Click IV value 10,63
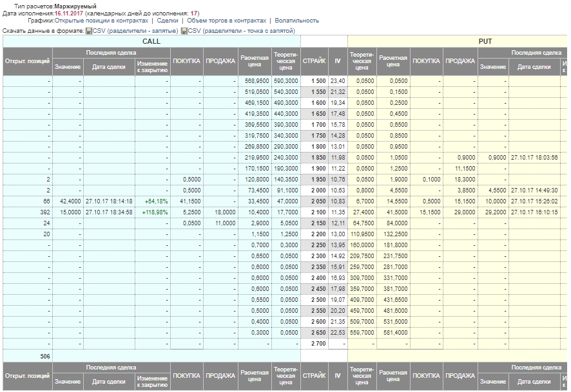Screen dimensions: 571x392 [x=338, y=190]
